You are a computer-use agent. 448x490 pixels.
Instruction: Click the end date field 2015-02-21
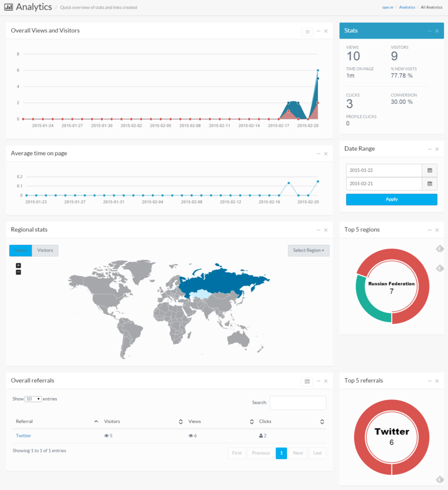coord(384,184)
